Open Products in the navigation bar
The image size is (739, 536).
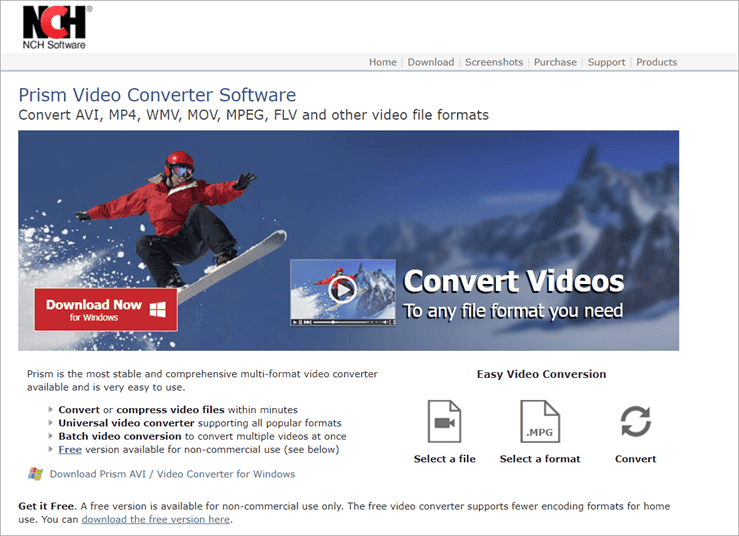coord(657,62)
